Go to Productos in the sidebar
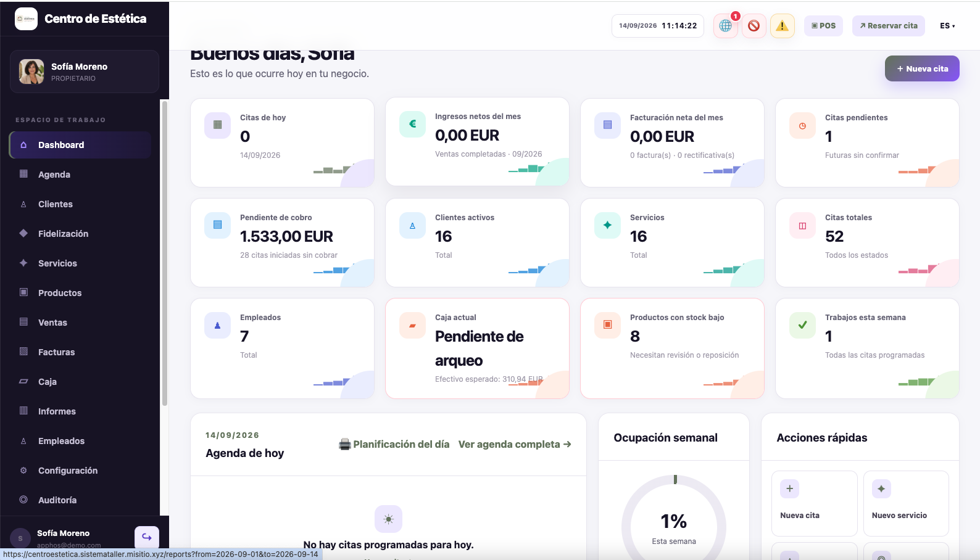 click(80, 293)
